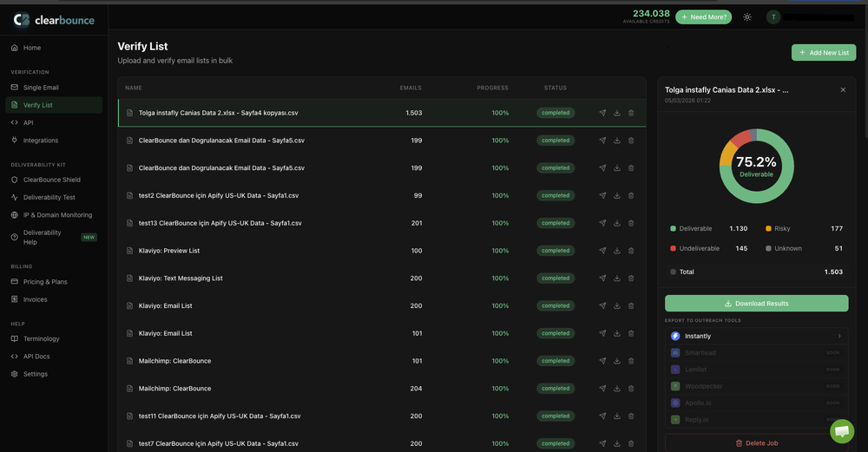Viewport: 868px width, 452px height.
Task: Click the Add New List button
Action: [823, 53]
